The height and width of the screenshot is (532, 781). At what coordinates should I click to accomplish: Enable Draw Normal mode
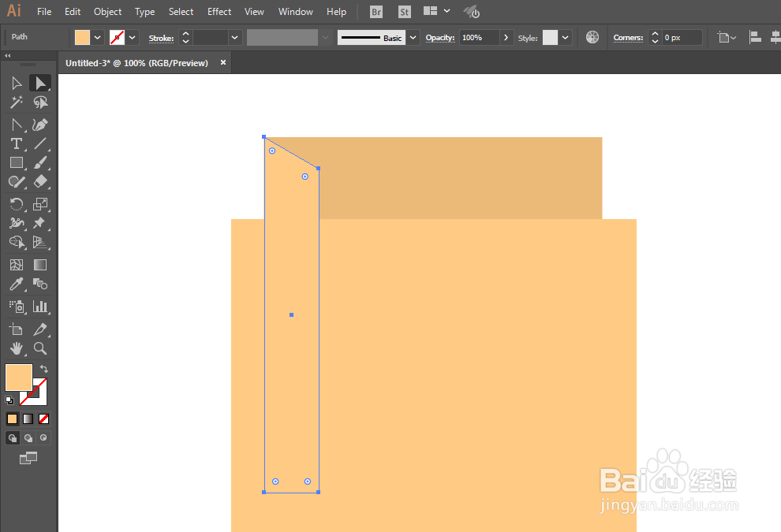[13, 438]
